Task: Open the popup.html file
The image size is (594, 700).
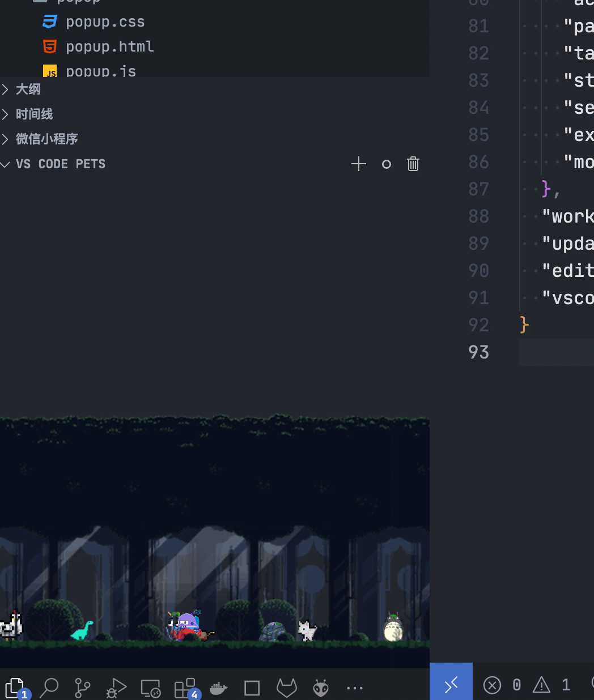Action: [110, 46]
